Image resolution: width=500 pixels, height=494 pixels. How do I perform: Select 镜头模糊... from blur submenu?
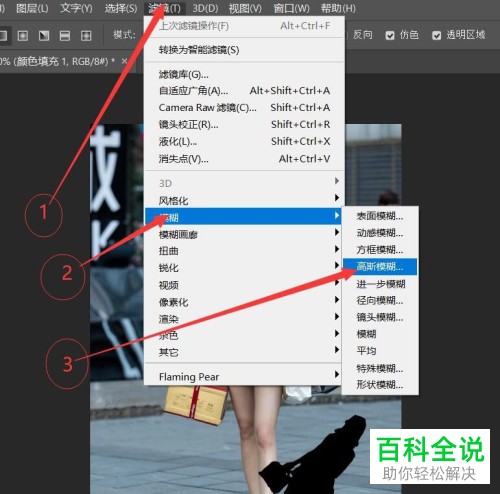coord(380,317)
